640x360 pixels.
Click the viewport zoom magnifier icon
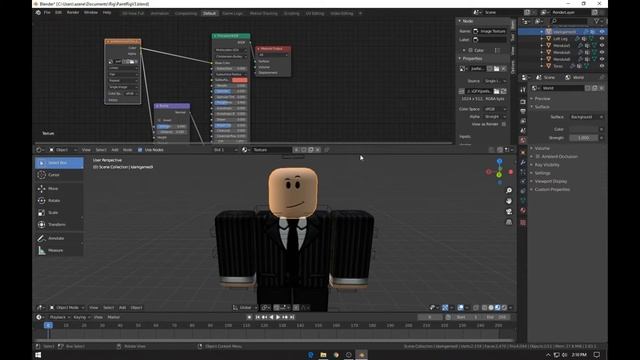509,191
